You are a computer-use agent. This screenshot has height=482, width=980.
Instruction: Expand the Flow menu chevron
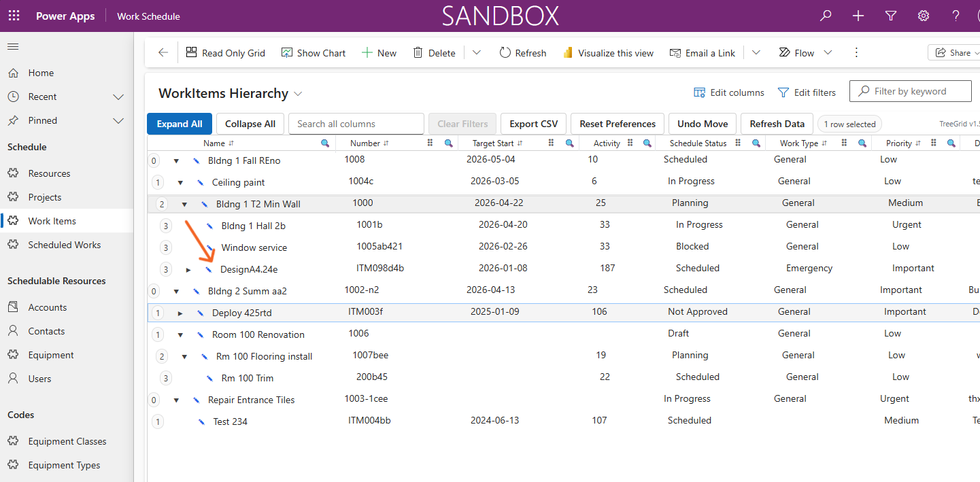coord(828,52)
